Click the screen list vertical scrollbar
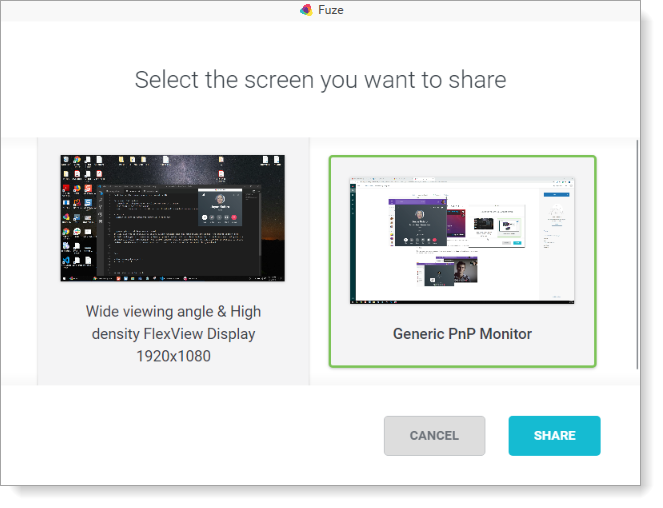 point(637,254)
